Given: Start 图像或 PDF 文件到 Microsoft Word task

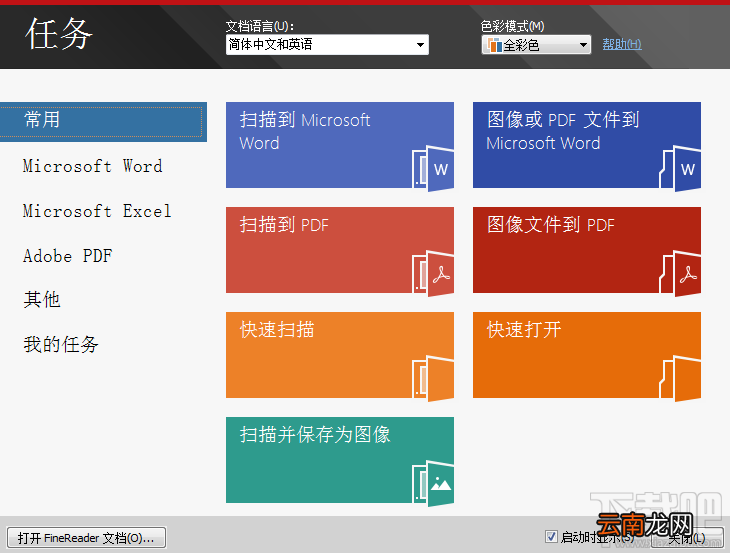Looking at the screenshot, I should point(587,145).
